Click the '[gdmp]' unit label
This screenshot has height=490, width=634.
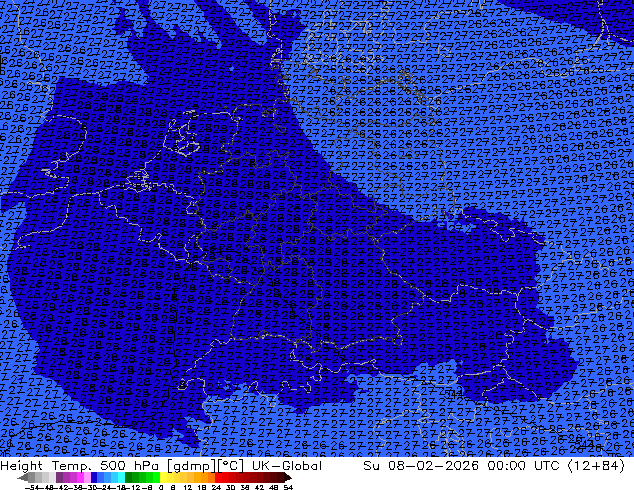tap(192, 466)
